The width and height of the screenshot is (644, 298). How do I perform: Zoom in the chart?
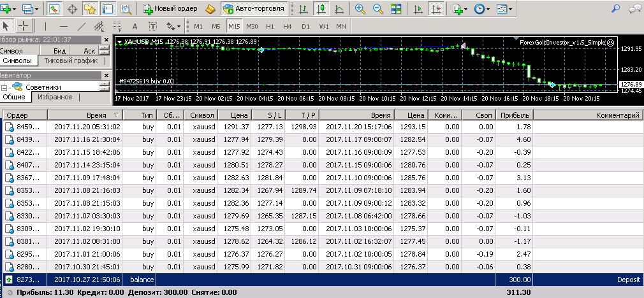coord(360,8)
